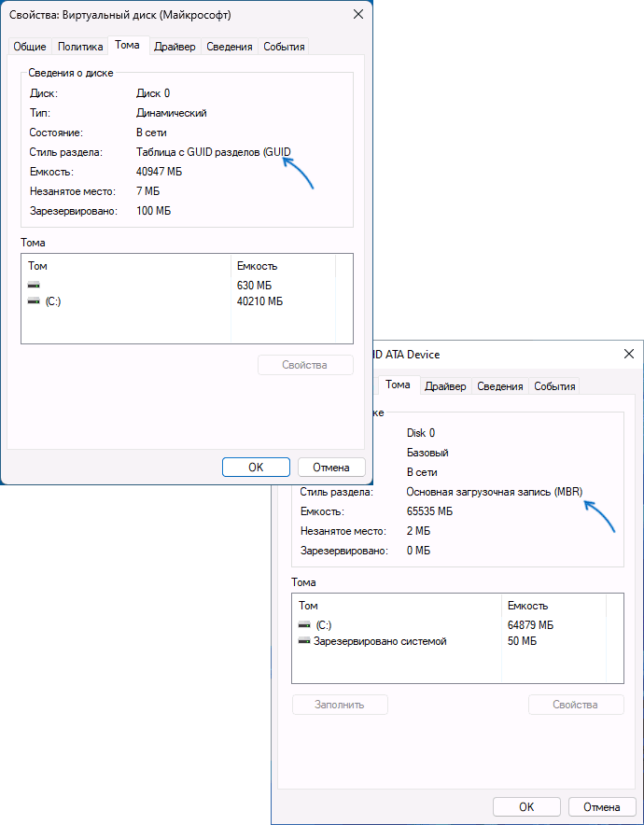The image size is (644, 825).
Task: Click Свойства button in ATA Device window
Action: tap(576, 705)
